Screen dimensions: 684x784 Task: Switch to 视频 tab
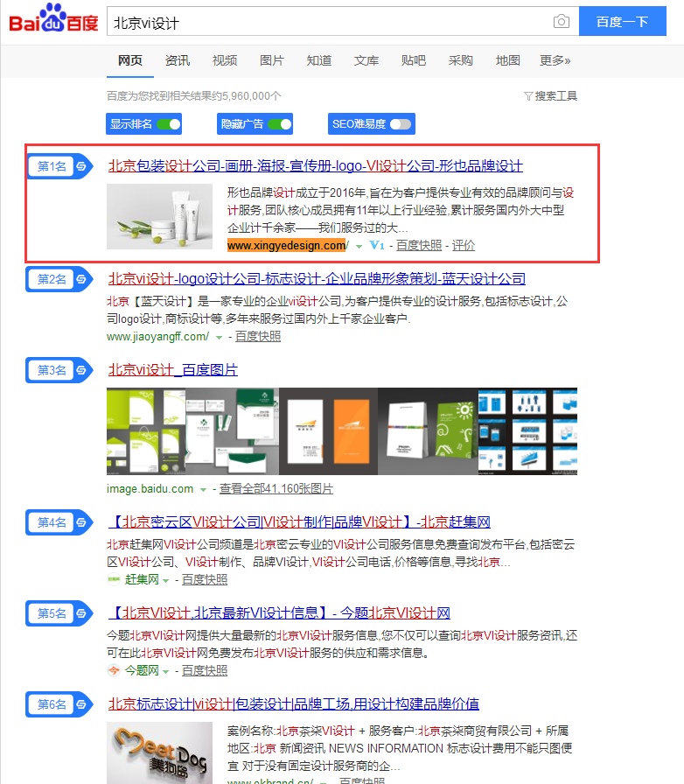pyautogui.click(x=225, y=60)
